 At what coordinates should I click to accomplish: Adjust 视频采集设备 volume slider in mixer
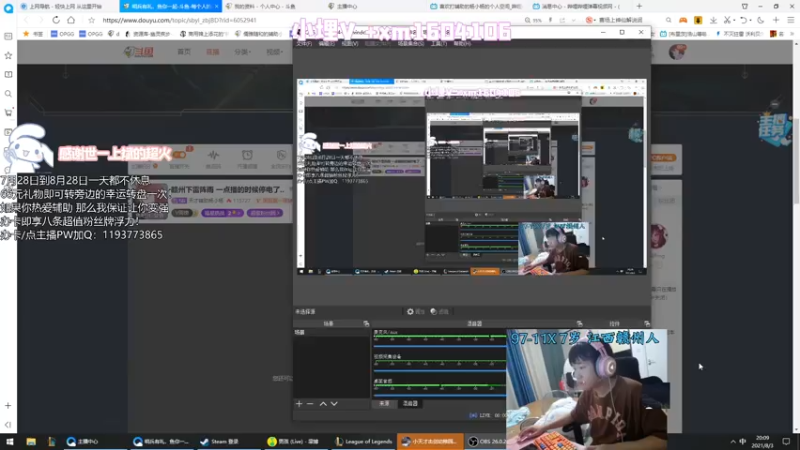pyautogui.click(x=440, y=370)
